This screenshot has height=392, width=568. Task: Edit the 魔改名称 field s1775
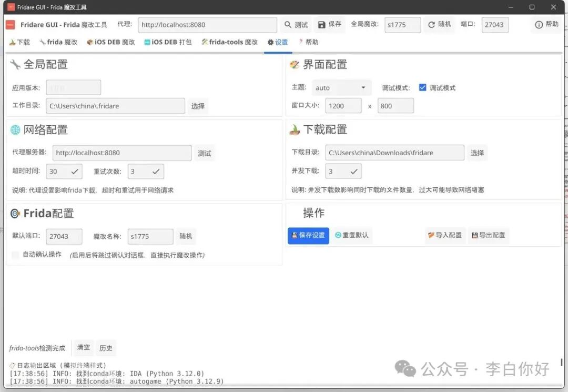pyautogui.click(x=150, y=237)
